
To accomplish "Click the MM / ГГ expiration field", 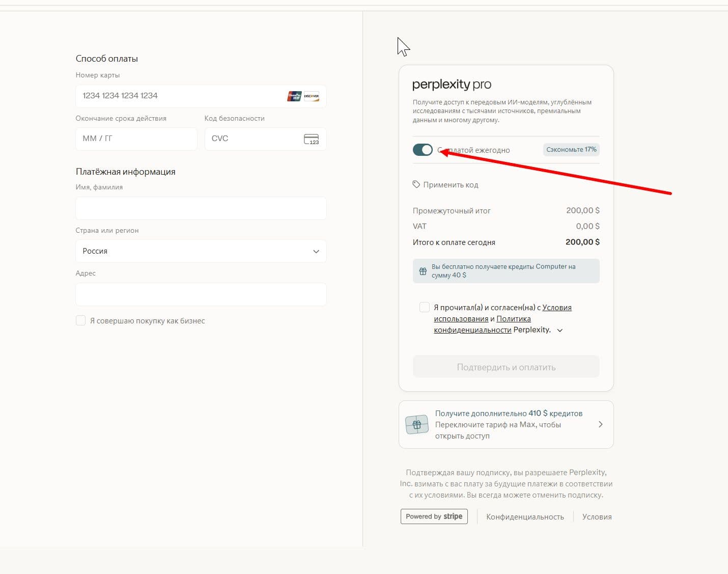I will click(136, 139).
